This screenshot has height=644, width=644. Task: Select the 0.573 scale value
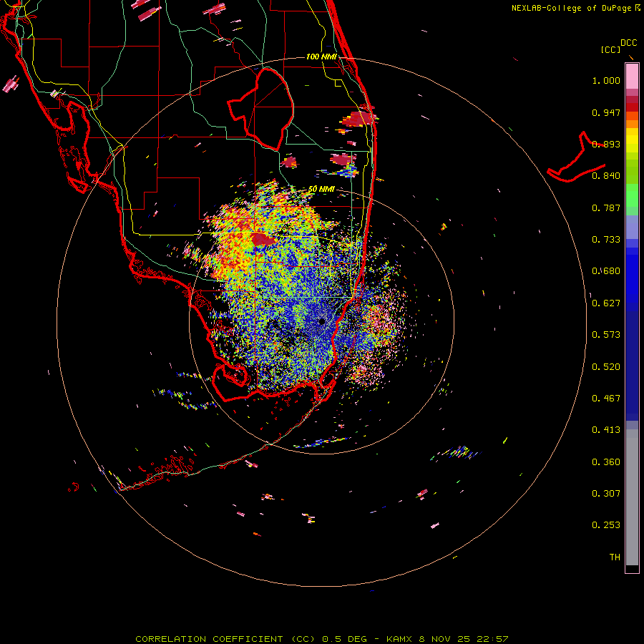[606, 335]
